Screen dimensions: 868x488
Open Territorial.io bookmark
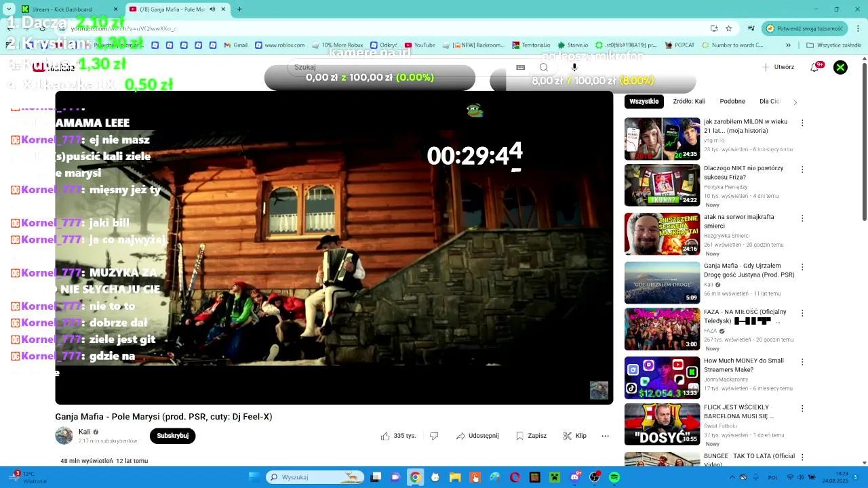(532, 45)
